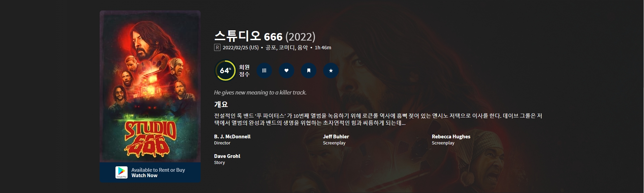This screenshot has height=193, width=644.
Task: Open the Studio 666 poster image
Action: coord(150,86)
